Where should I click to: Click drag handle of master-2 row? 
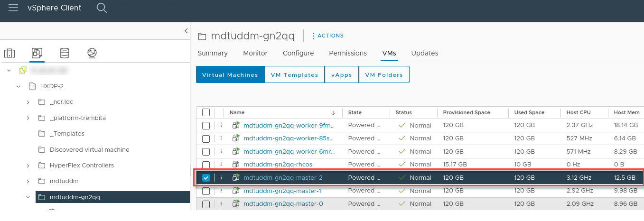pos(221,178)
